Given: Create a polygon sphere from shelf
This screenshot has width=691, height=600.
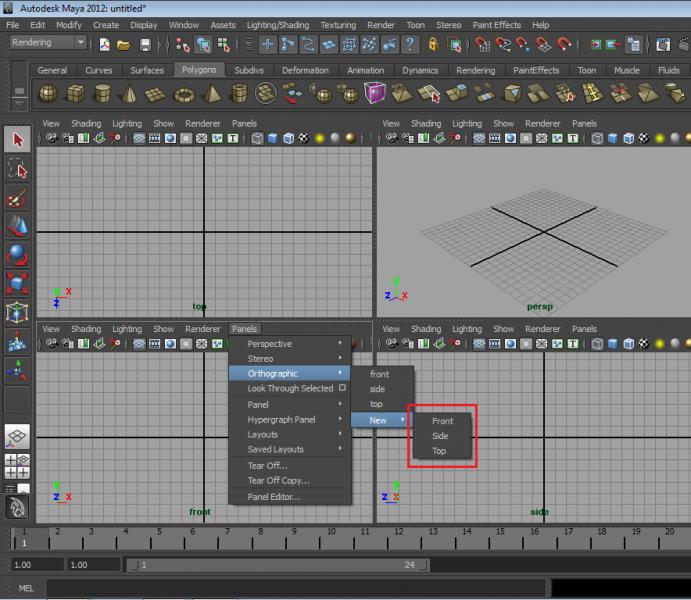Looking at the screenshot, I should [48, 94].
